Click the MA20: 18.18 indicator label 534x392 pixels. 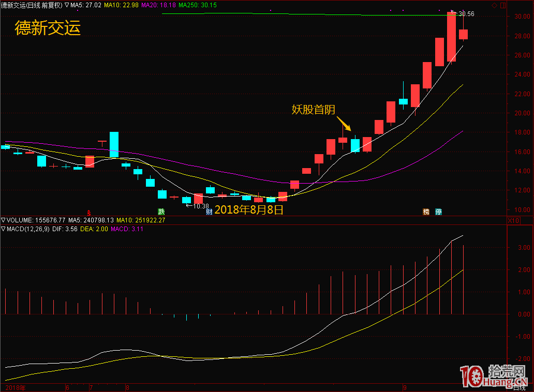tap(159, 5)
